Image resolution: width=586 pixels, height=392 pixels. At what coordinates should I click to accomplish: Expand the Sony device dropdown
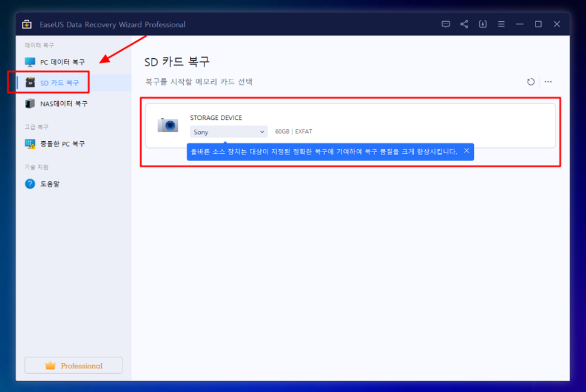229,132
